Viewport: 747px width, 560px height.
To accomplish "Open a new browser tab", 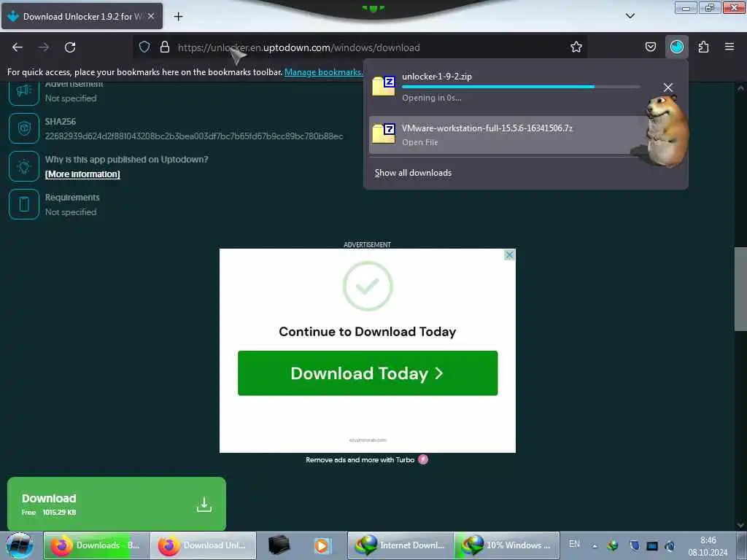I will [x=178, y=17].
